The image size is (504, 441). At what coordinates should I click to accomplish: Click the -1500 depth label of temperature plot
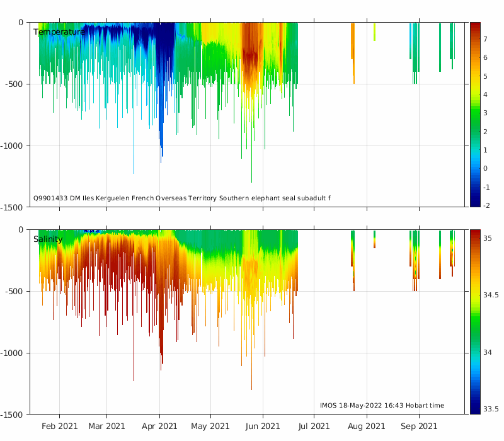[x=12, y=208]
